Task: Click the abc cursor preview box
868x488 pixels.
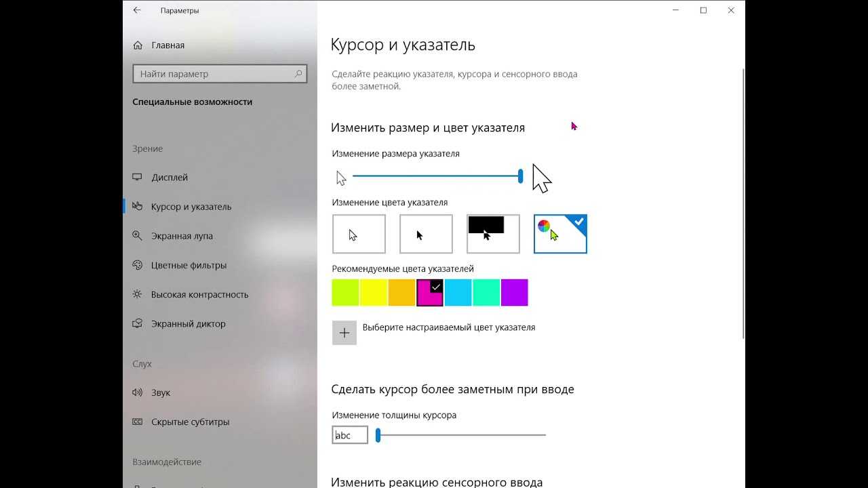Action: point(350,435)
